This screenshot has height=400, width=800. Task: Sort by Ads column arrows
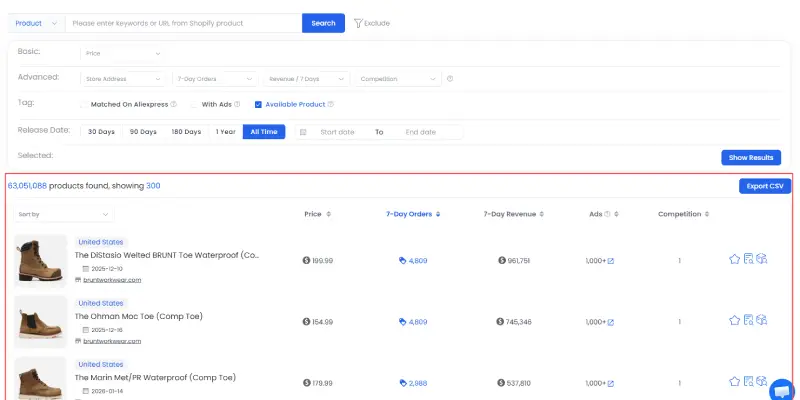pos(616,214)
